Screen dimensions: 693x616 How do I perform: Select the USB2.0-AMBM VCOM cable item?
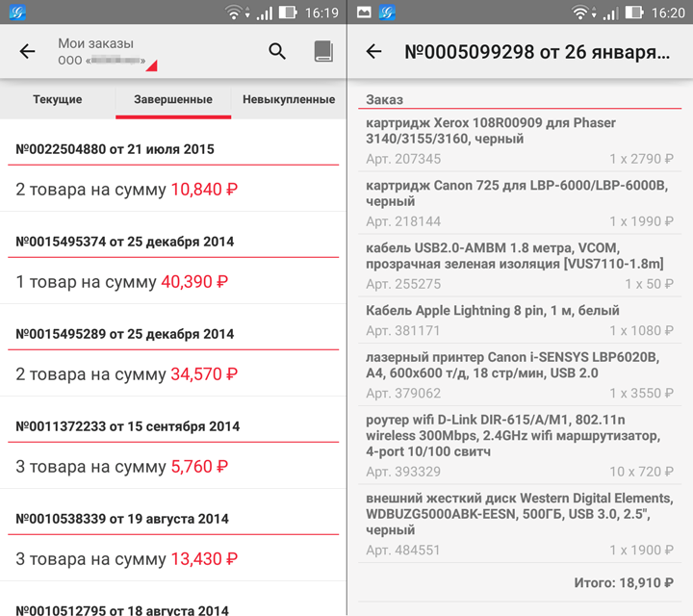click(520, 265)
